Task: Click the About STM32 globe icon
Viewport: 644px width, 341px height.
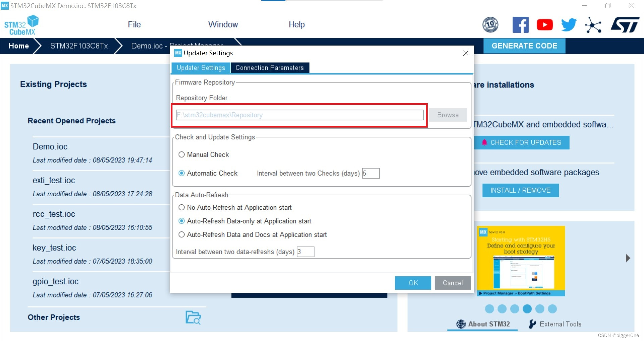Action: point(461,324)
